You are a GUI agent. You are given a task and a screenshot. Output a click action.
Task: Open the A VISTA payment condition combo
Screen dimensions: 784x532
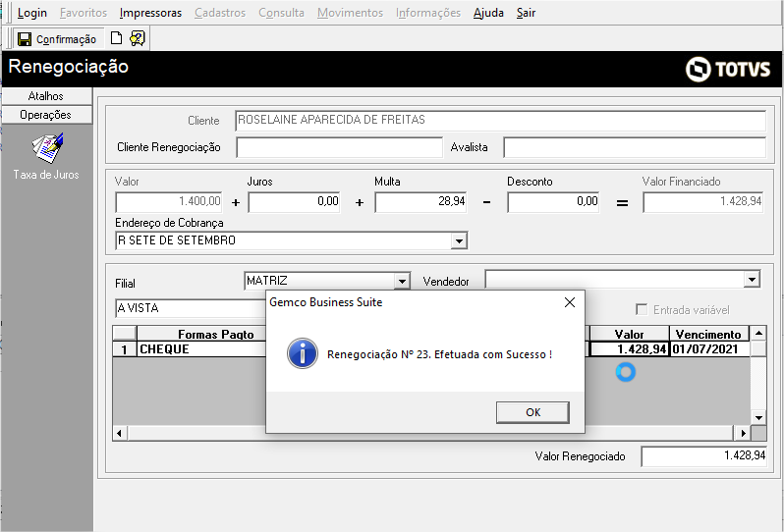point(191,308)
